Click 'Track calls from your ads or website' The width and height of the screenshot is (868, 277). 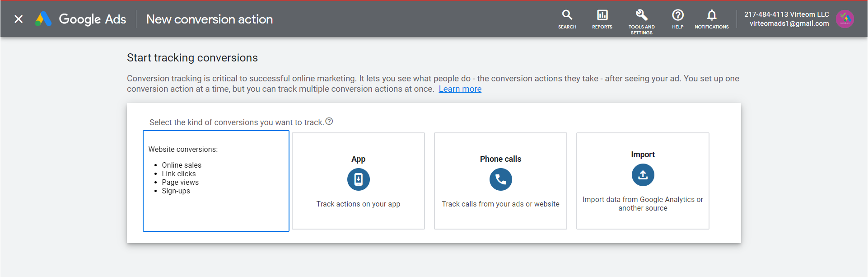point(500,204)
